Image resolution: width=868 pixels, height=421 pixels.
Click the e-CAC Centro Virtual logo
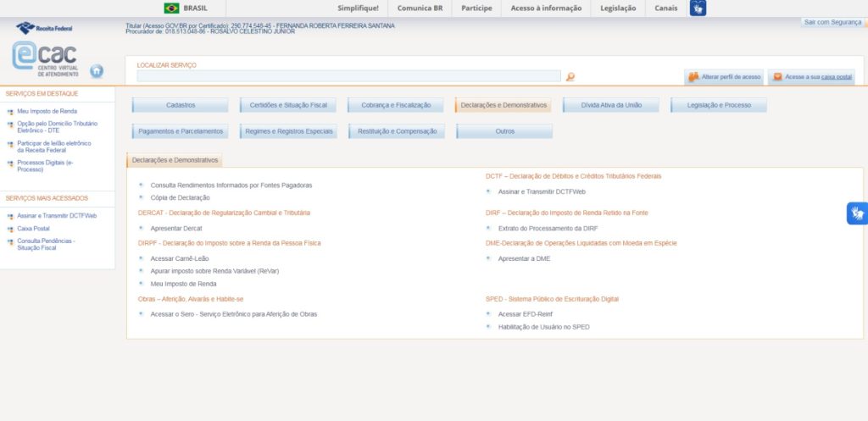pyautogui.click(x=45, y=58)
